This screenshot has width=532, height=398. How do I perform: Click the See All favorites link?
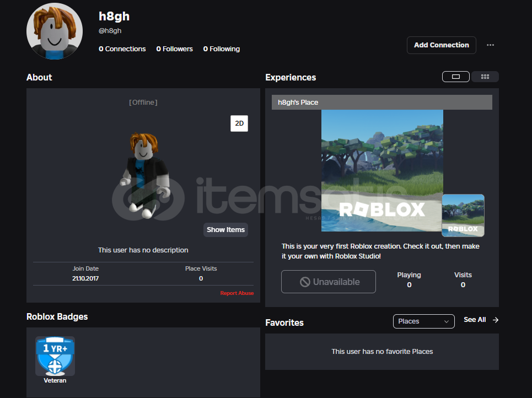(x=474, y=320)
